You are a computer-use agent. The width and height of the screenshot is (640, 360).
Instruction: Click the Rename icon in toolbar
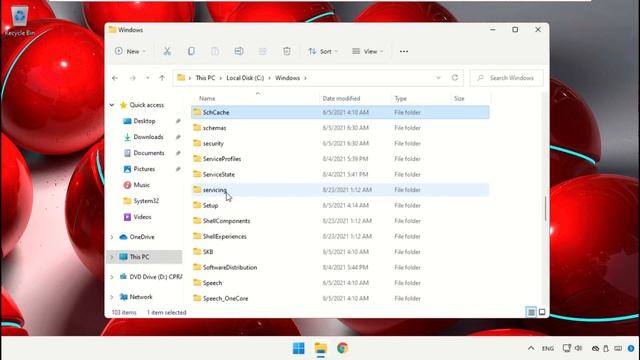[x=239, y=51]
